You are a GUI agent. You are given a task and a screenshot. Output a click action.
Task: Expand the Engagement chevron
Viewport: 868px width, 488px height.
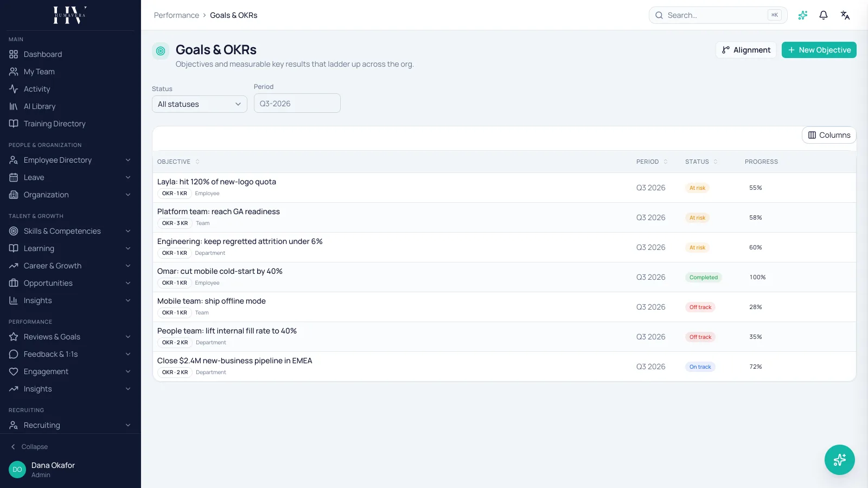point(128,371)
